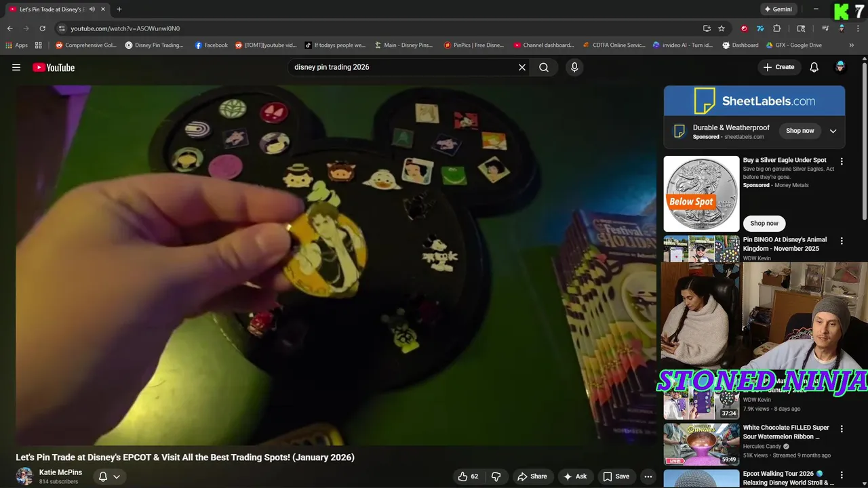This screenshot has width=868, height=488.
Task: Open the Comprehensive Gol... bookmark
Action: click(x=86, y=45)
